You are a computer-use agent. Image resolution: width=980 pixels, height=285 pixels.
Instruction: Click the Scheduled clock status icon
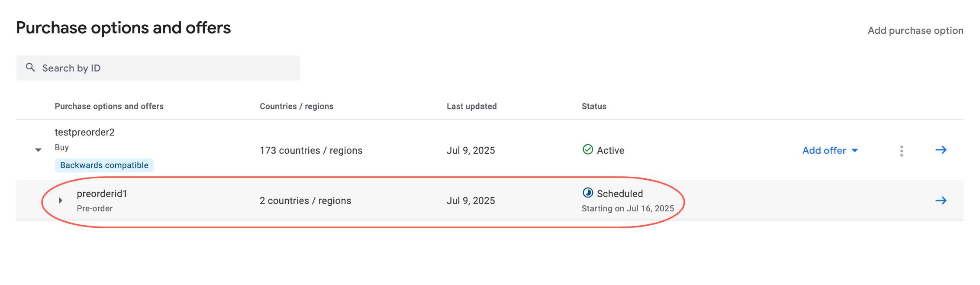[588, 193]
